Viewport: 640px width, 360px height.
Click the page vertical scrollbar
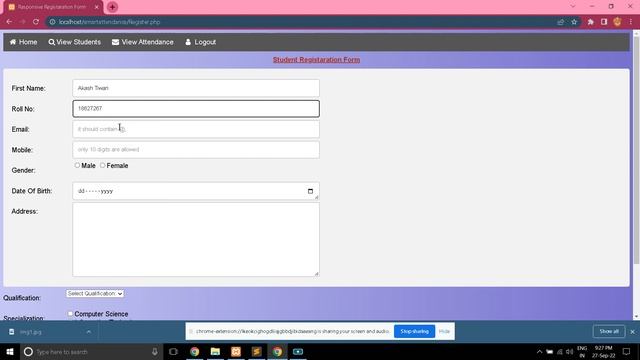[x=636, y=151]
